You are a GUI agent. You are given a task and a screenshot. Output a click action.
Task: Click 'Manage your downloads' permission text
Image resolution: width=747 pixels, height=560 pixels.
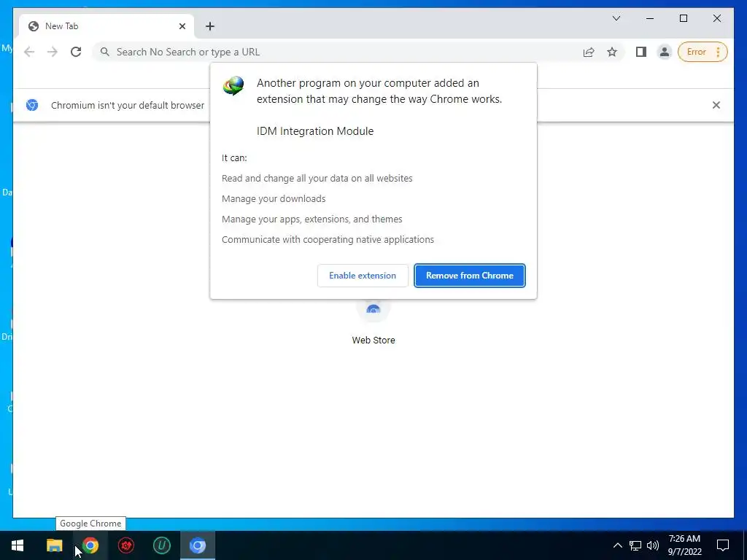274,198
